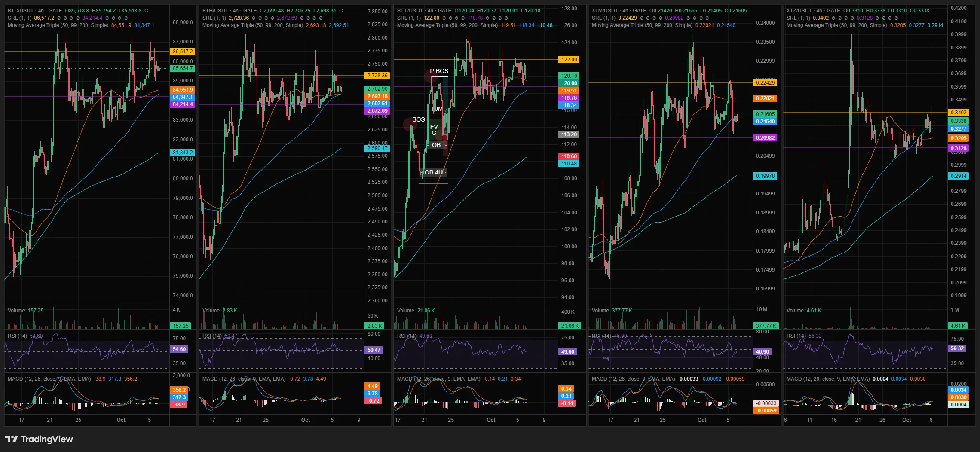Select Moving Average Triple legend on ETH chart
Screen dimensions: 980x452
coord(253,25)
